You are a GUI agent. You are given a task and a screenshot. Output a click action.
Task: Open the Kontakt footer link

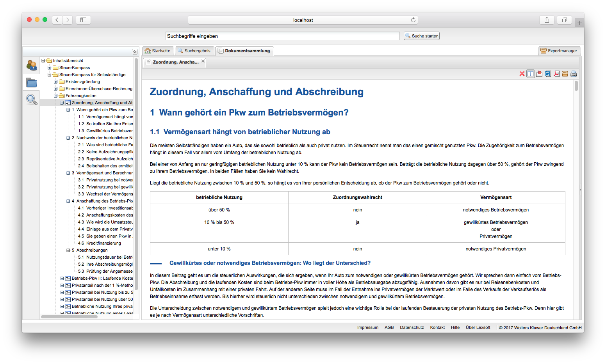coord(437,327)
